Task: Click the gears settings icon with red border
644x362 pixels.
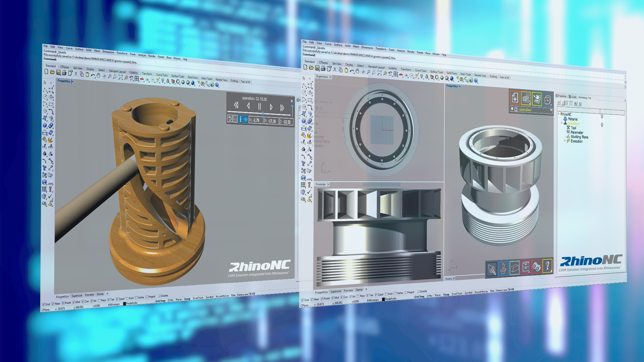Action: coord(536,267)
